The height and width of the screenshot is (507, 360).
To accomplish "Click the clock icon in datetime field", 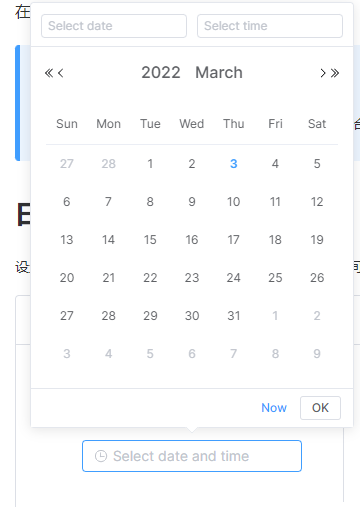I will coord(101,456).
